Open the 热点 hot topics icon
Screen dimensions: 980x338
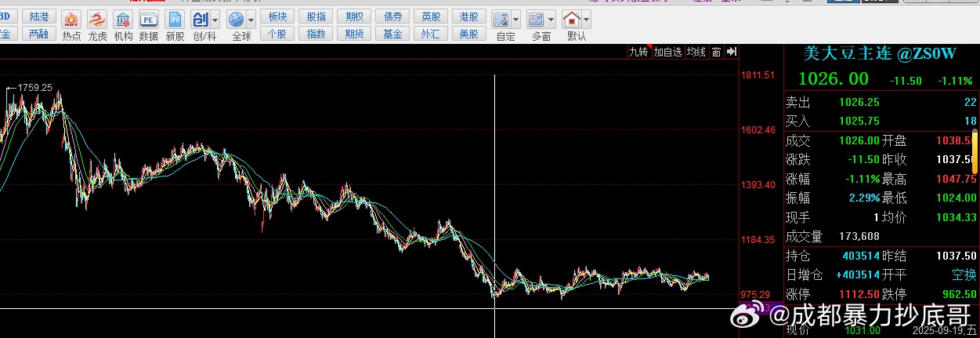(x=71, y=20)
